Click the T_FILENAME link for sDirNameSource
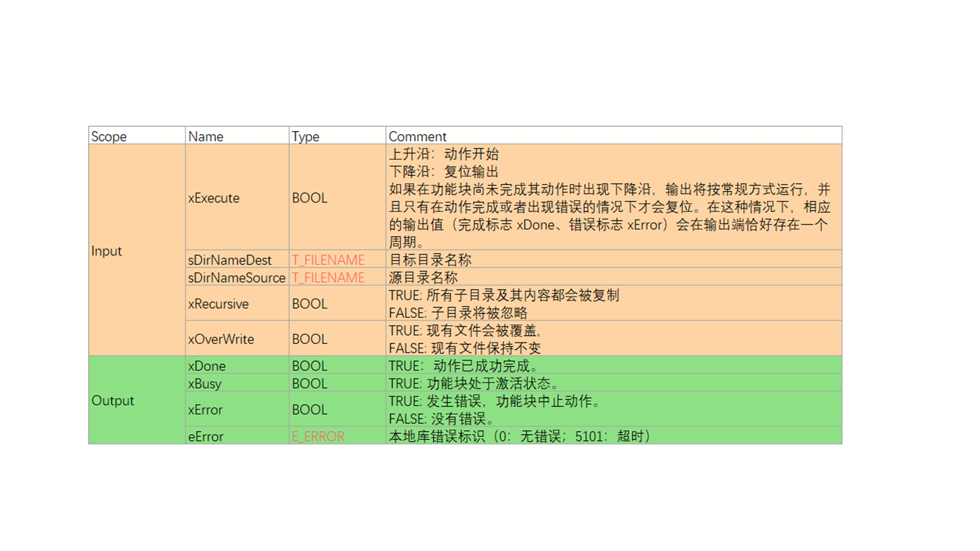Viewport: 980px width, 551px height. (x=328, y=278)
